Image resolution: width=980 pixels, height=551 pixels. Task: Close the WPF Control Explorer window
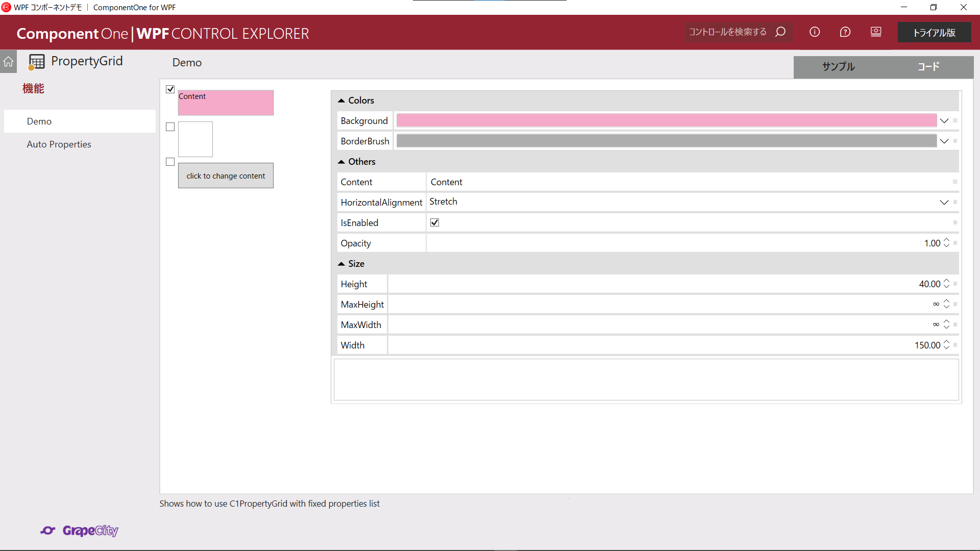[964, 7]
